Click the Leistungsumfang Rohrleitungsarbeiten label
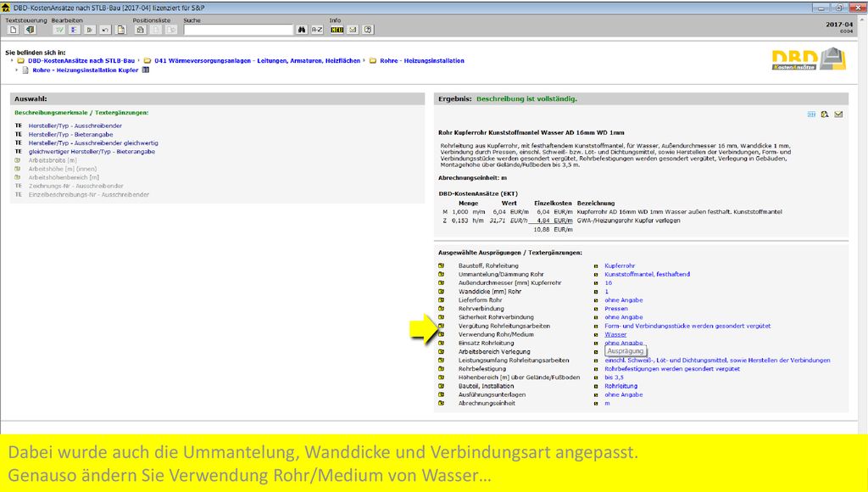This screenshot has height=492, width=868. pos(514,361)
